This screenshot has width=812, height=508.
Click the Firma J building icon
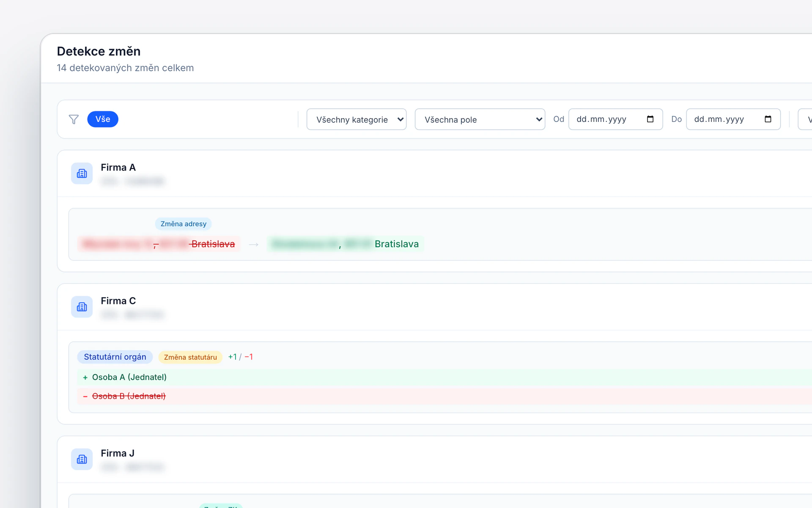coord(82,459)
